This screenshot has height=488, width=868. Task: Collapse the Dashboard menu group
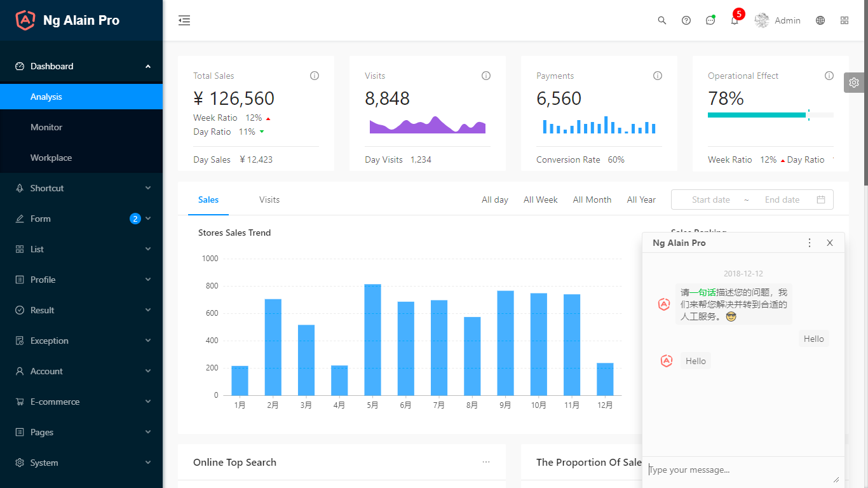[81, 66]
